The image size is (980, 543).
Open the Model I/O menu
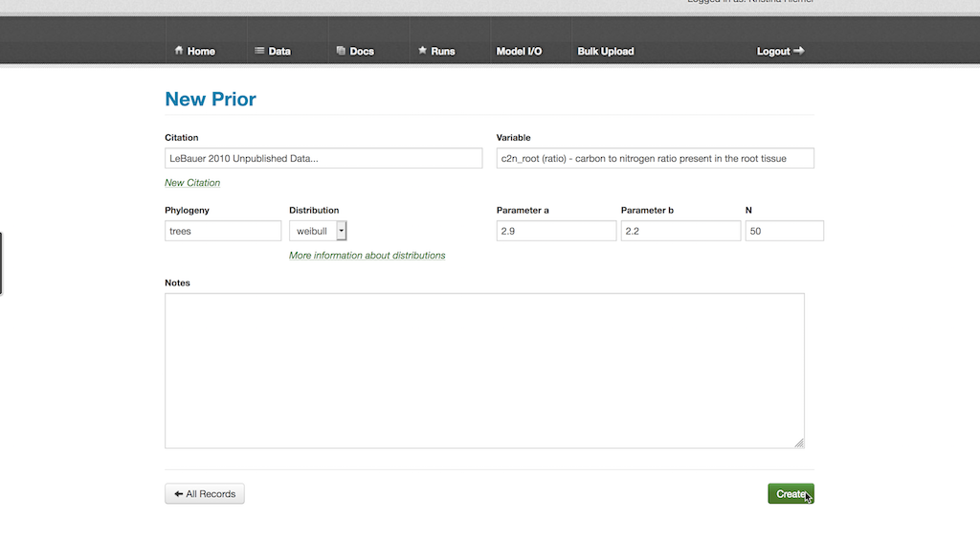pos(519,51)
